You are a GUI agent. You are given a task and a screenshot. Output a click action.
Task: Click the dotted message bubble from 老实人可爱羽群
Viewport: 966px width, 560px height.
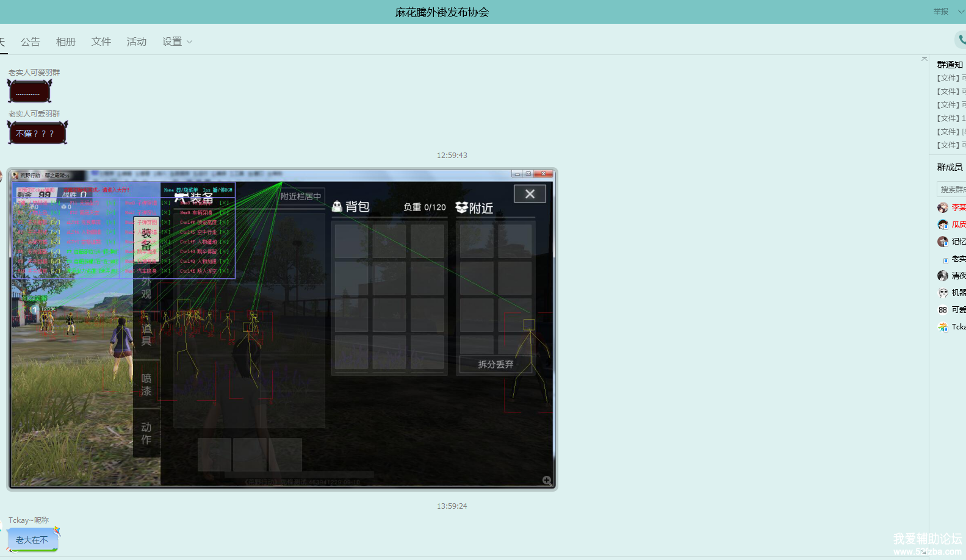coord(29,92)
